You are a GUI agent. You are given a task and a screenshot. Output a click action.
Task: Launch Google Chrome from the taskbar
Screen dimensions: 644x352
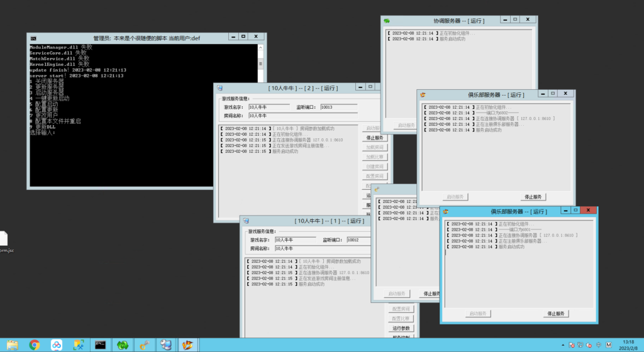pos(35,344)
